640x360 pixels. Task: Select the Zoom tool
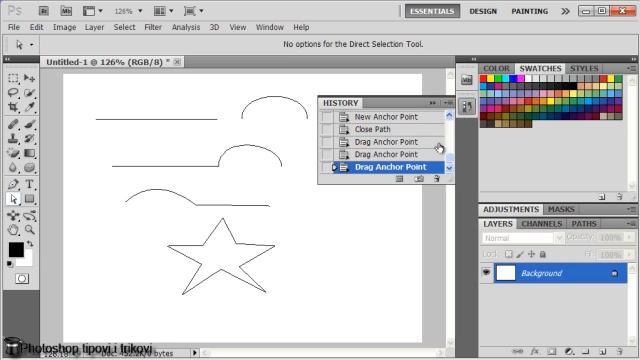(x=29, y=230)
